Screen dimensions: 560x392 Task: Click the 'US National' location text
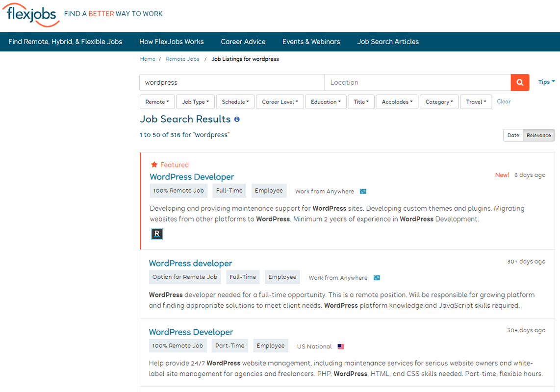coord(314,346)
